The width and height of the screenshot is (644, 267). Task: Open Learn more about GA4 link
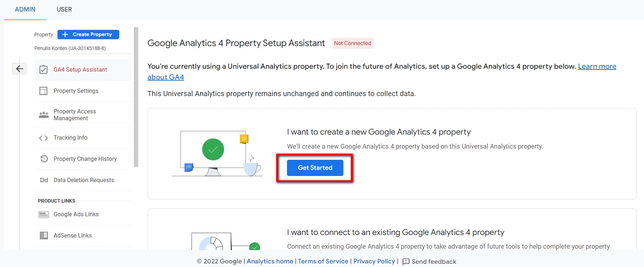597,67
